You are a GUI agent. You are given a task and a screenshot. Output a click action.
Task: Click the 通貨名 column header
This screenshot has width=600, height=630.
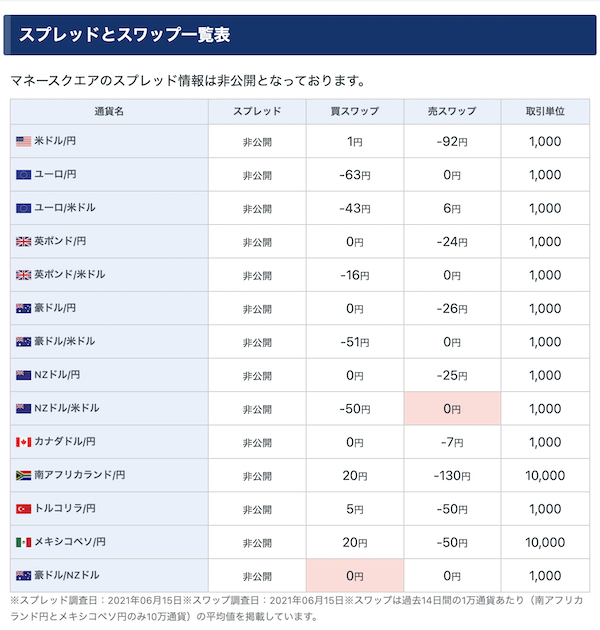click(109, 112)
